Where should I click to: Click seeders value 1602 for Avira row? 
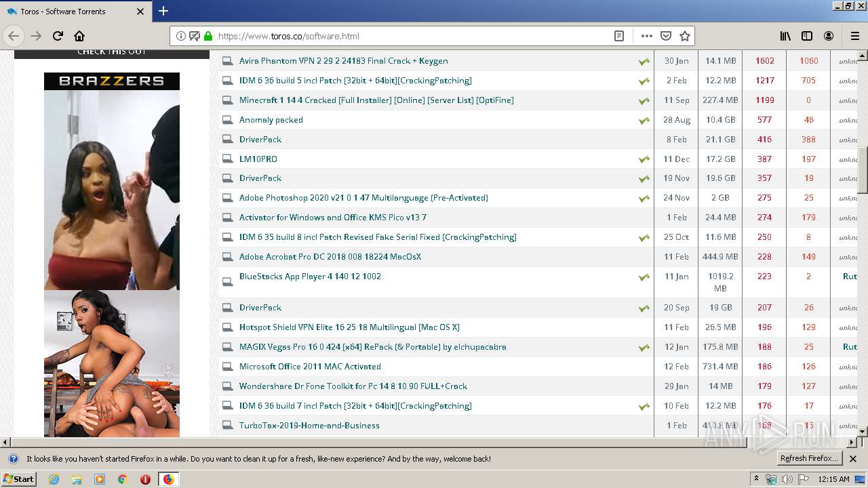click(764, 61)
